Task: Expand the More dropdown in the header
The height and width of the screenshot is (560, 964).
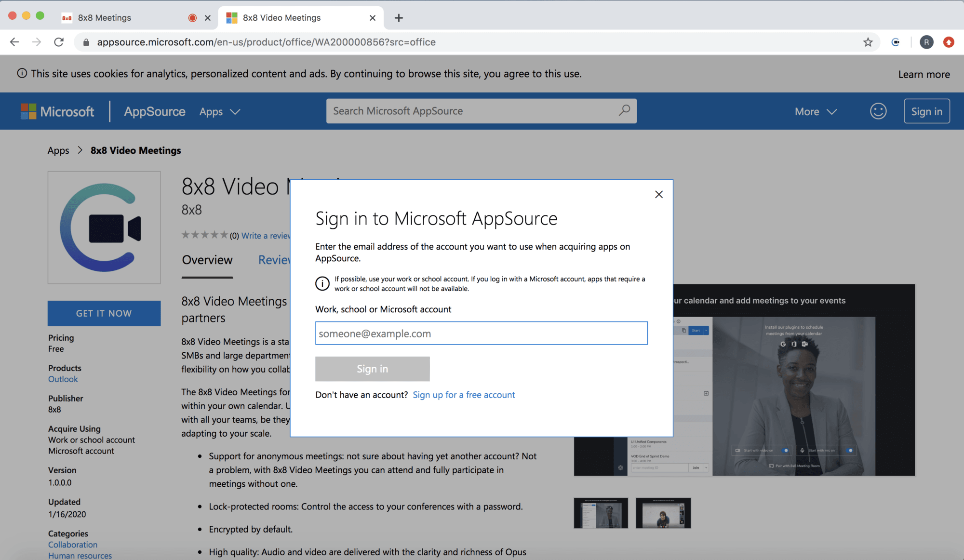Action: coord(816,111)
